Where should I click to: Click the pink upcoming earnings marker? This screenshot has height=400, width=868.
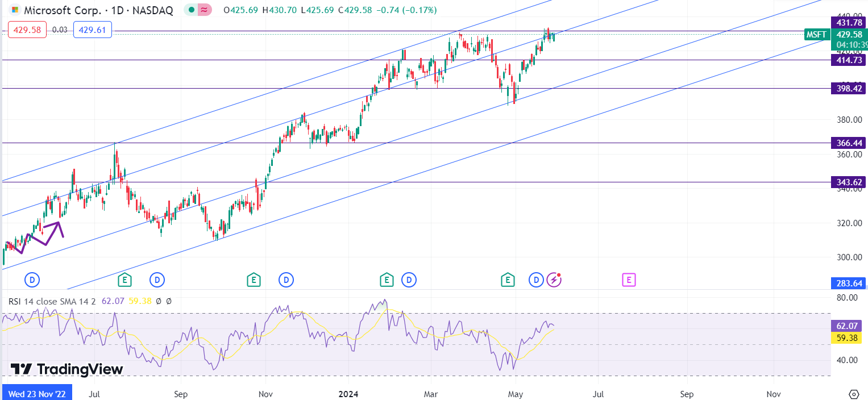coord(628,280)
